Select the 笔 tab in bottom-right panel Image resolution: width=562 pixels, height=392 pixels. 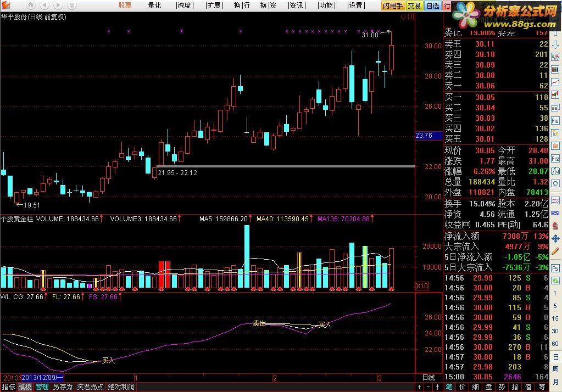[x=449, y=387]
